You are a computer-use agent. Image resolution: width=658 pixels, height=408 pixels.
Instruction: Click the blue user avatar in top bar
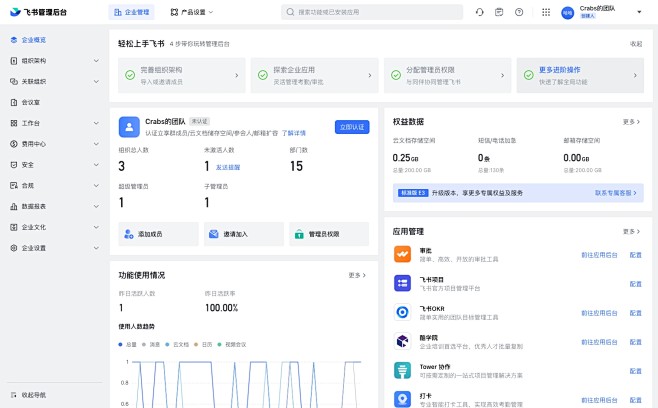coord(567,13)
